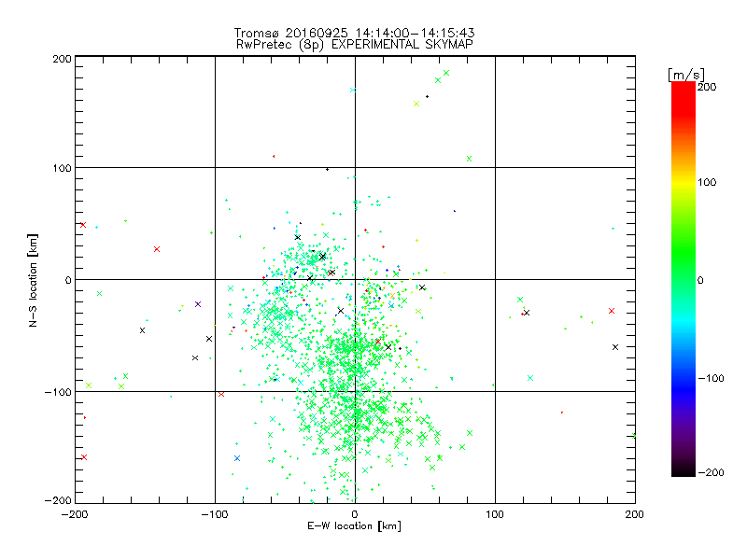
Task: Click the colorbar scale label '0'
Action: 700,280
